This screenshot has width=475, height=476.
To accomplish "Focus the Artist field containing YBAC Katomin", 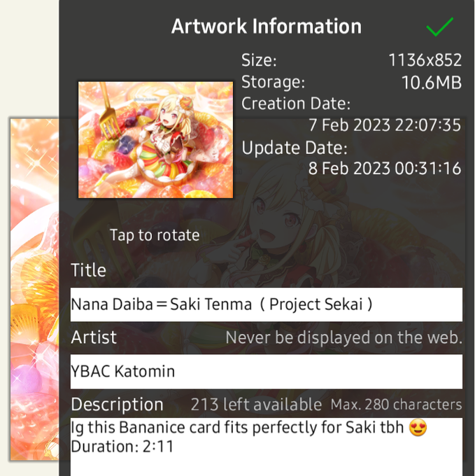I will (267, 372).
